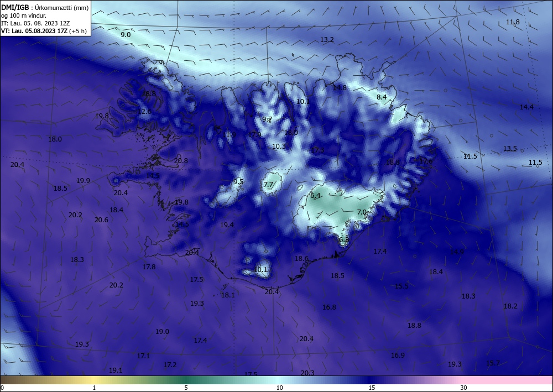This screenshot has width=553, height=392.
Task: Click the 20.6 value on the map
Action: point(101,219)
